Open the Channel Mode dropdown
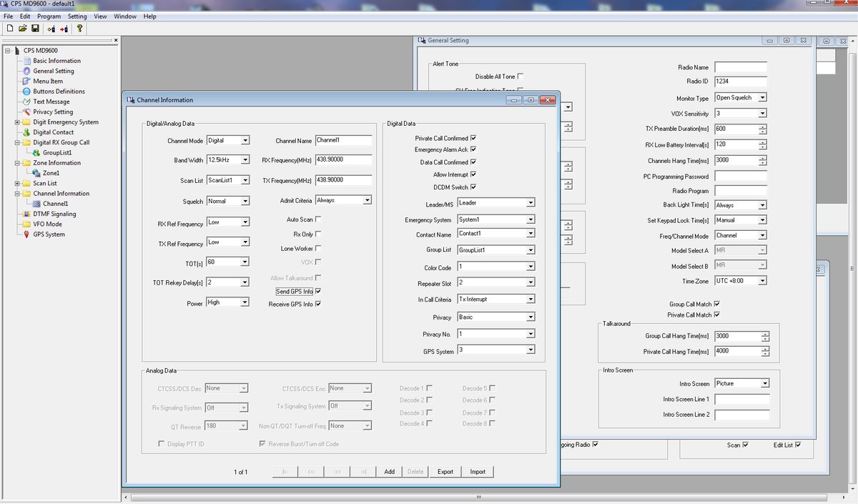 [228, 140]
